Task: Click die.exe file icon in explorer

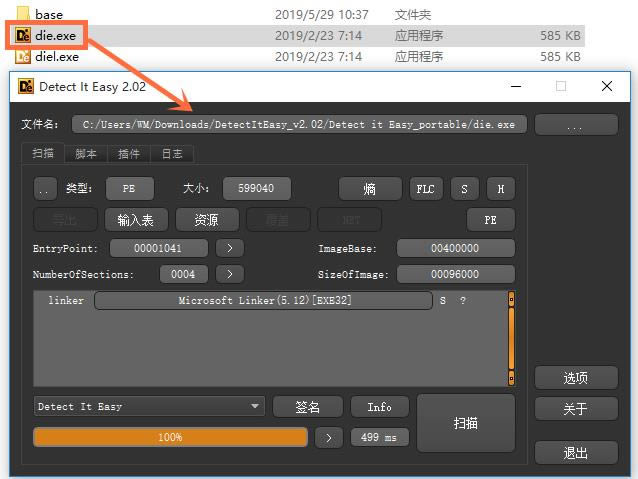Action: (x=23, y=35)
